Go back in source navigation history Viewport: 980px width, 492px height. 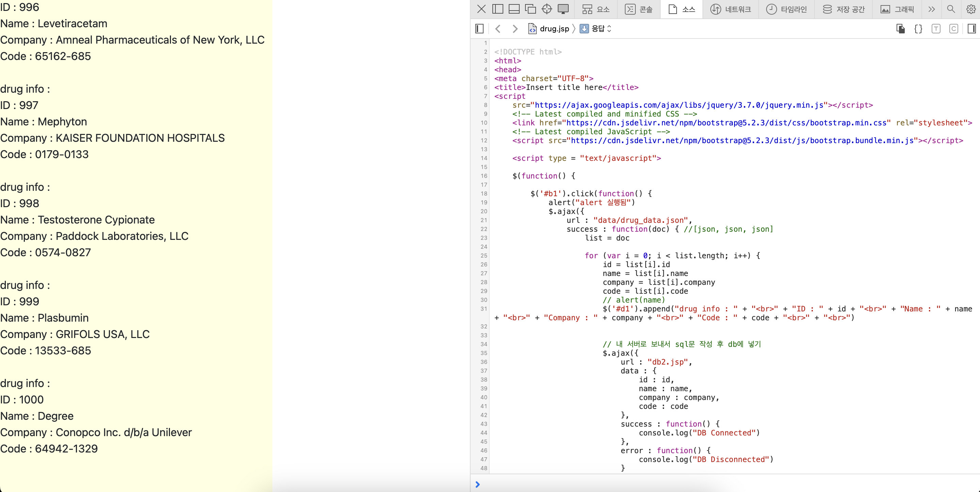pos(497,29)
